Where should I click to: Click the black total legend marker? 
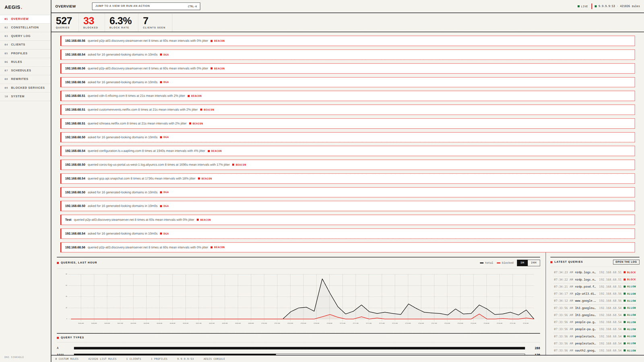481,263
